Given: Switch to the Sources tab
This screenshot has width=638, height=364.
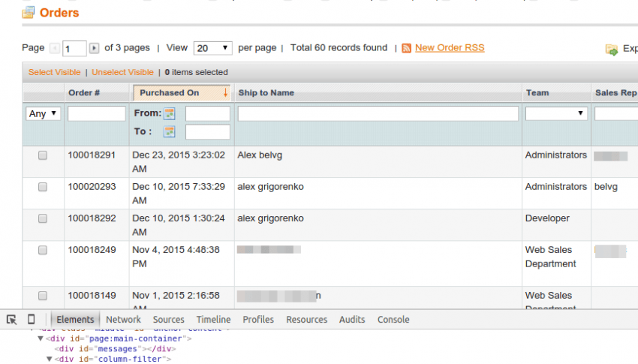Looking at the screenshot, I should click(x=168, y=320).
